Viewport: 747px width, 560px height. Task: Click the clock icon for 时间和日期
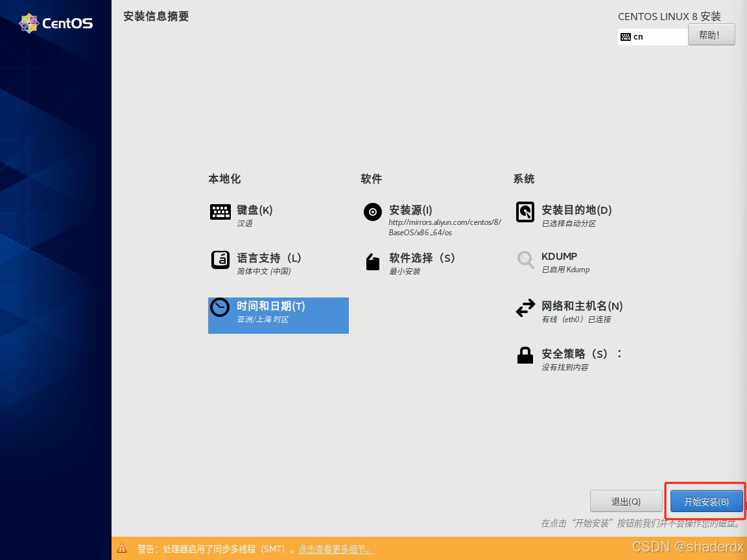[x=220, y=308]
